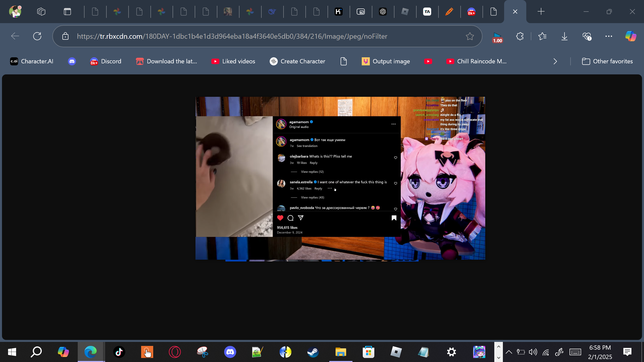
Task: Expand the favorites bar overflow chevron
Action: 555,61
